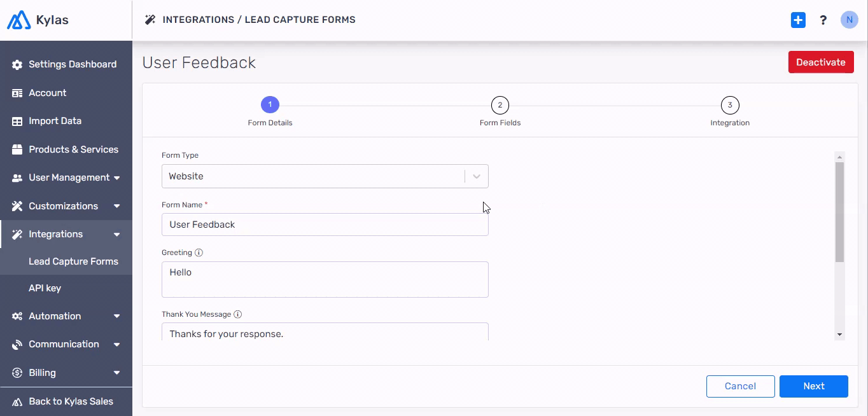
Task: Click the Automation gears icon
Action: pyautogui.click(x=17, y=316)
